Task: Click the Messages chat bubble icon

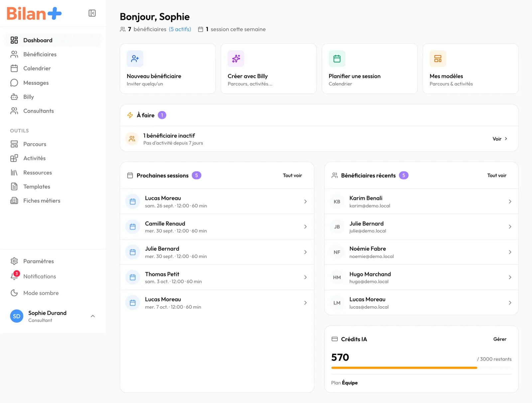Action: pos(14,83)
